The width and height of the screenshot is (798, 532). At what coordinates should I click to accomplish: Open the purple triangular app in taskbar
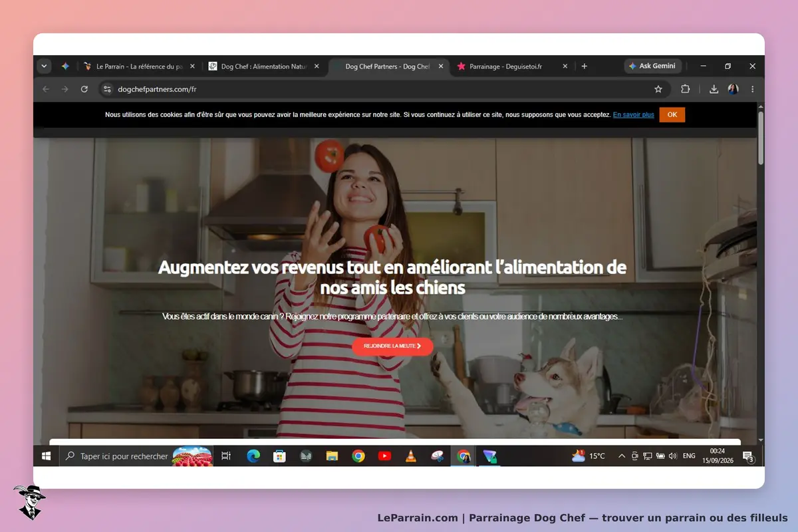(x=490, y=456)
